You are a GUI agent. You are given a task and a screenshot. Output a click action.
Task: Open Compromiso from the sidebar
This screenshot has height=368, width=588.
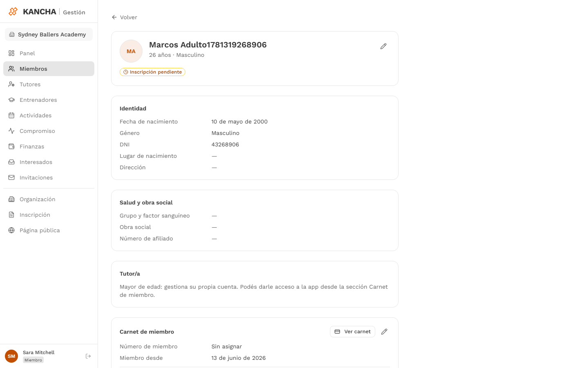coord(49,131)
